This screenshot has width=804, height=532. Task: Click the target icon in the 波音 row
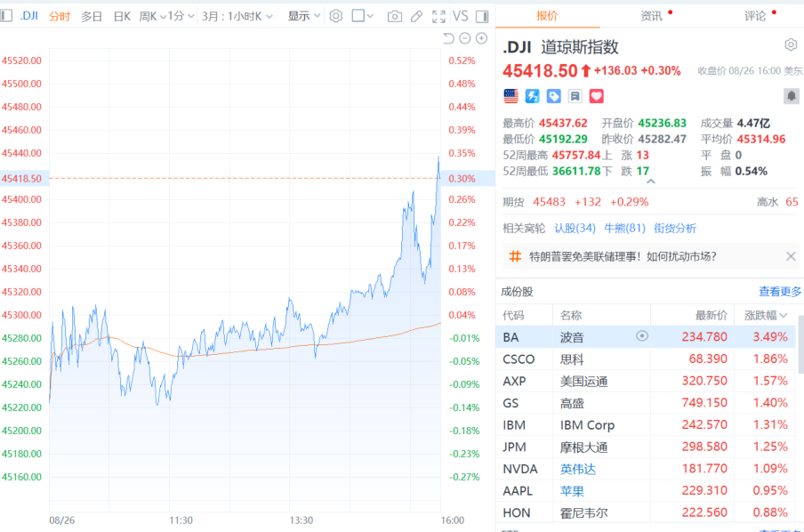[642, 336]
